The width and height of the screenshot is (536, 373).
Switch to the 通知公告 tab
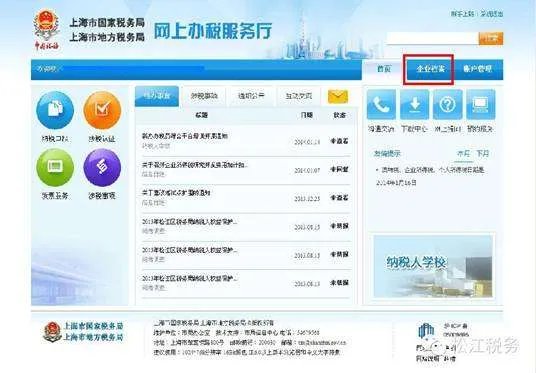point(251,96)
